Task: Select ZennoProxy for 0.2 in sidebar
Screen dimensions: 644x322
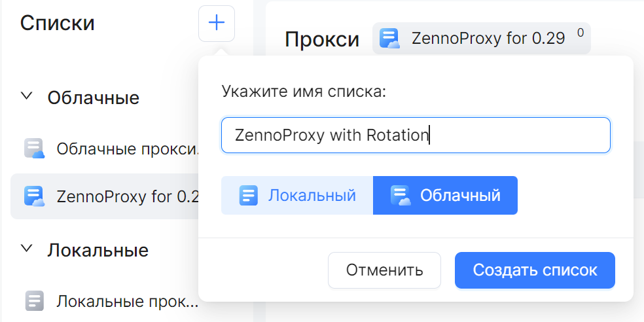Action: point(105,196)
